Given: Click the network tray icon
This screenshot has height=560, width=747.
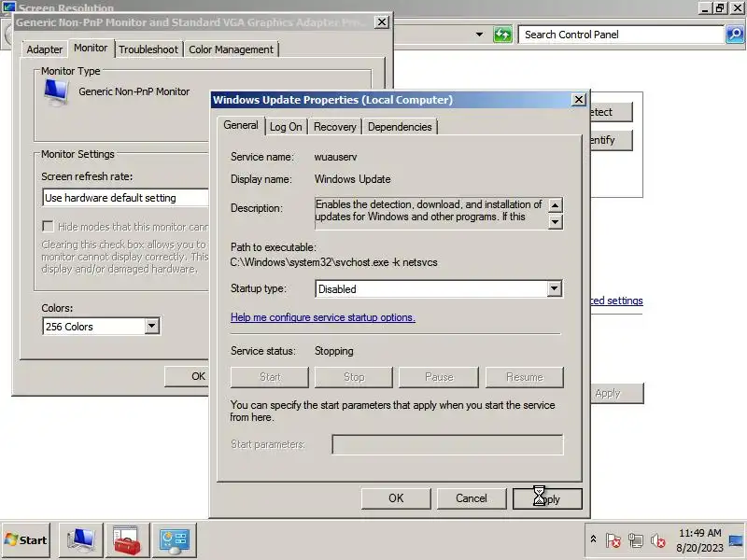Looking at the screenshot, I should [636, 540].
